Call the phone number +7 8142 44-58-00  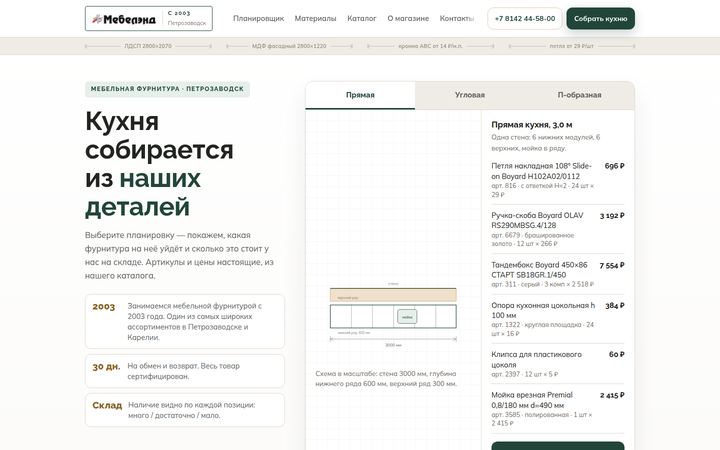tap(524, 18)
